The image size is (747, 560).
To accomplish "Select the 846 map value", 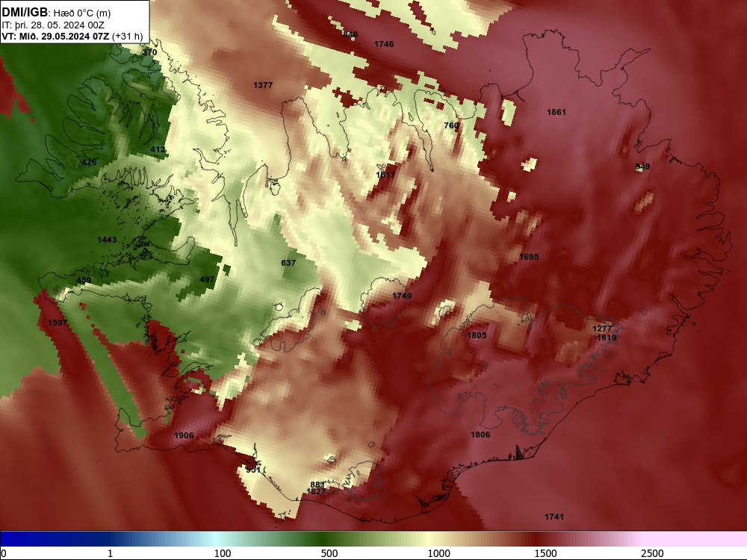I will pyautogui.click(x=350, y=34).
